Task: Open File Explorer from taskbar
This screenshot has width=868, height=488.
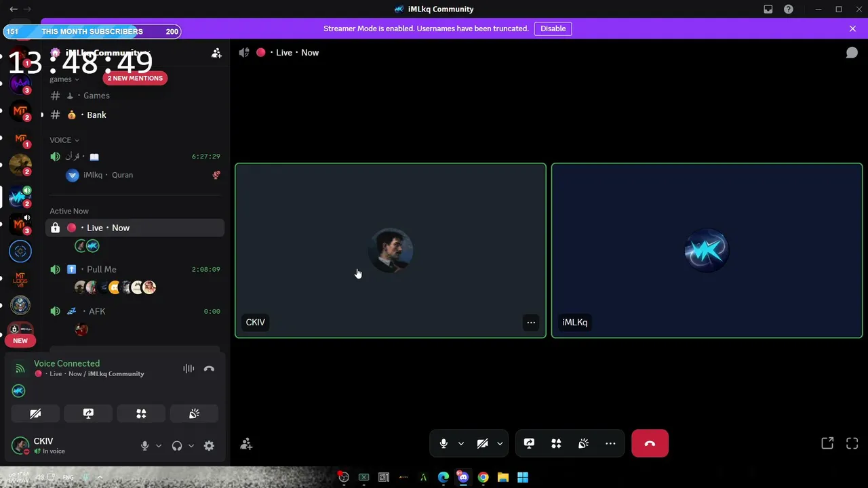Action: [503, 478]
